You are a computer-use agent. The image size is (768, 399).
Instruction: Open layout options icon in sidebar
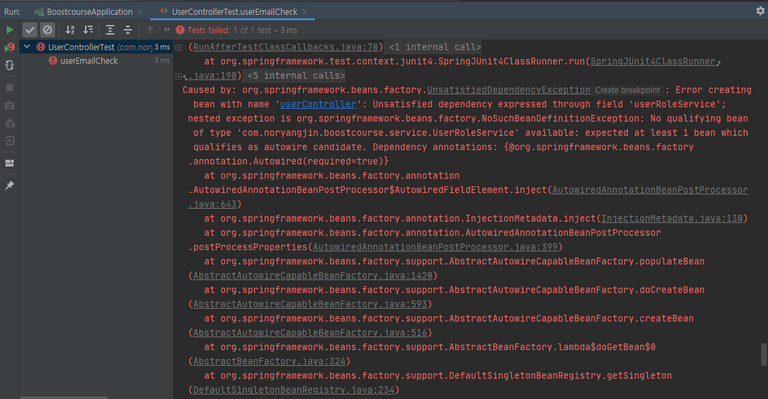(x=9, y=163)
